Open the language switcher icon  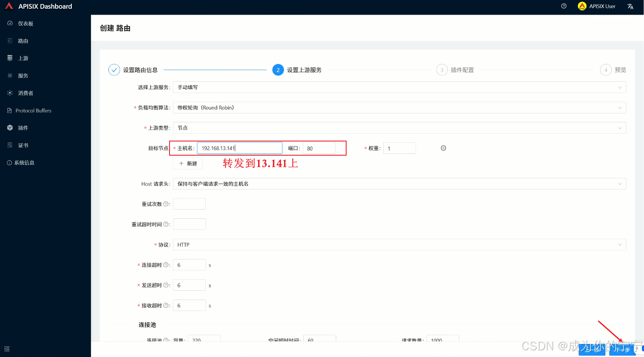[630, 6]
